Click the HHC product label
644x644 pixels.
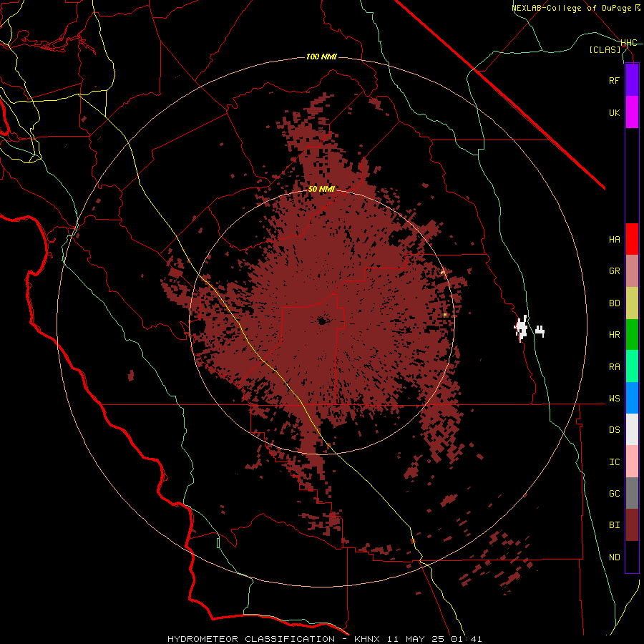coord(628,43)
